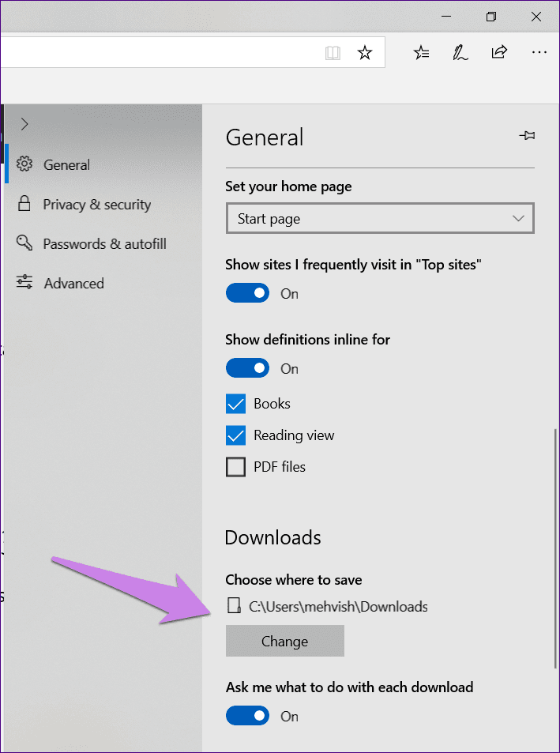This screenshot has width=560, height=753.
Task: Check the PDF files checkbox
Action: 235,467
